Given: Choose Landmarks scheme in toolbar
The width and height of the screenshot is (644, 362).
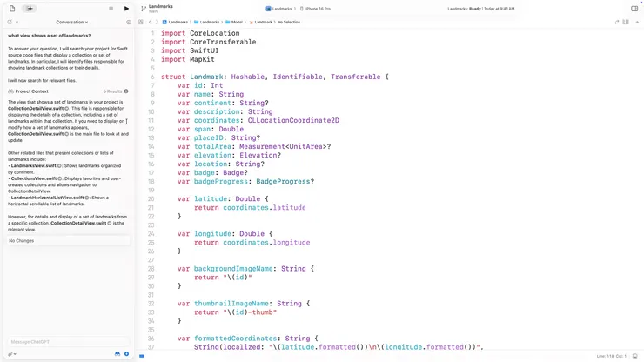Looking at the screenshot, I should tap(278, 9).
